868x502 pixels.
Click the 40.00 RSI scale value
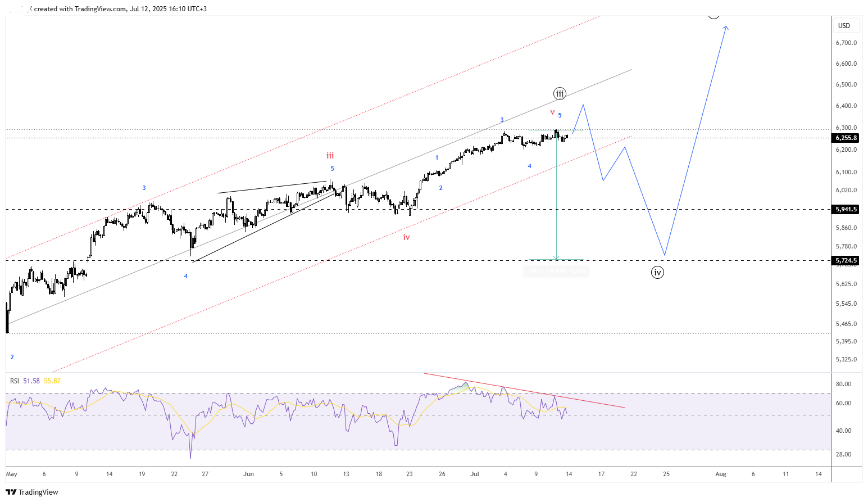tap(843, 431)
